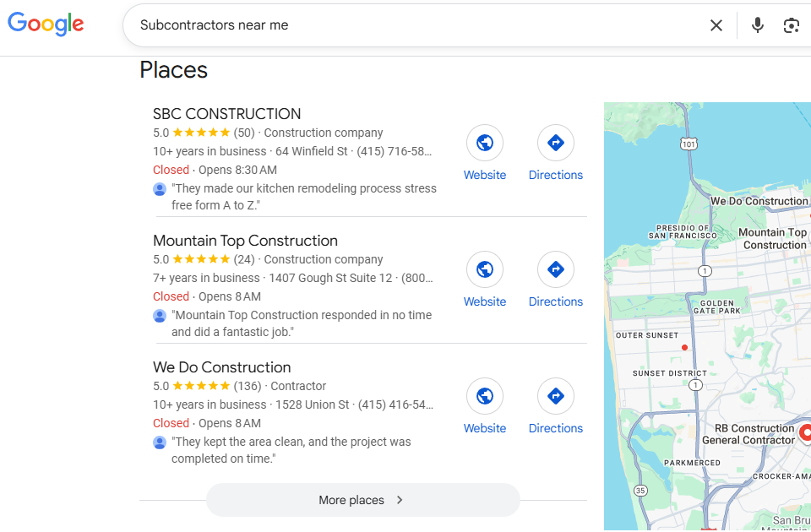Screen dimensions: 811x532
Task: Get directions to We Do Construction
Action: pyautogui.click(x=556, y=397)
